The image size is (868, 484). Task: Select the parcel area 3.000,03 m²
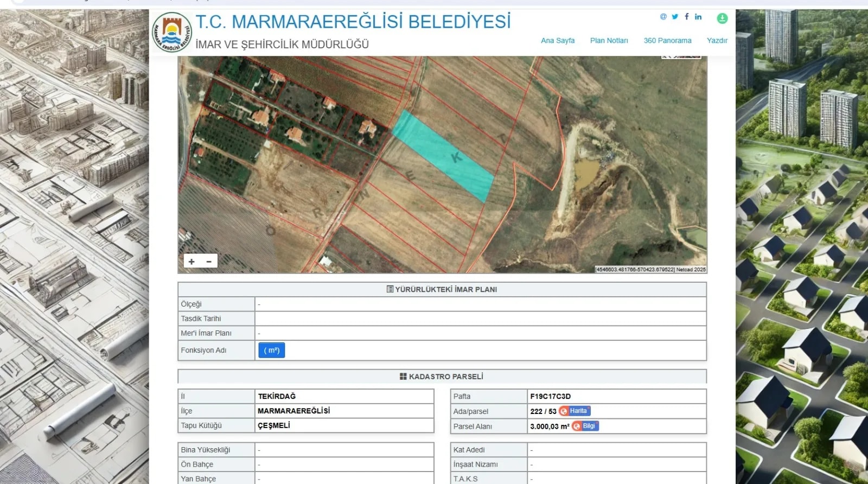pos(550,426)
